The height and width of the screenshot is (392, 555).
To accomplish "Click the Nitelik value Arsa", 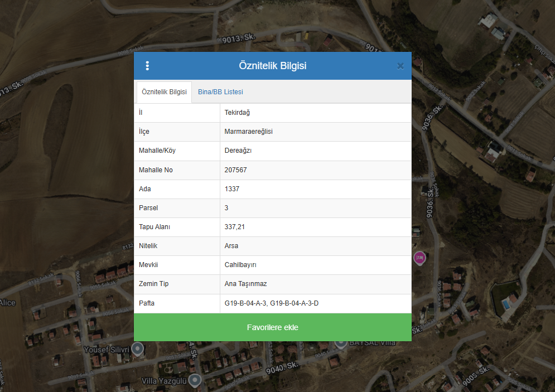I will tap(231, 246).
